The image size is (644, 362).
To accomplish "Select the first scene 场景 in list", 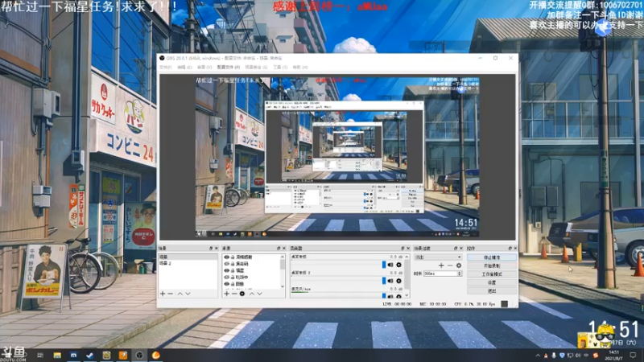I will coord(188,257).
